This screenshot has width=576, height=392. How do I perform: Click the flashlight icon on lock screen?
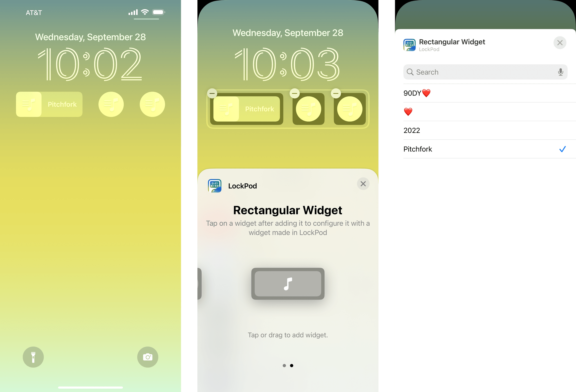(33, 357)
